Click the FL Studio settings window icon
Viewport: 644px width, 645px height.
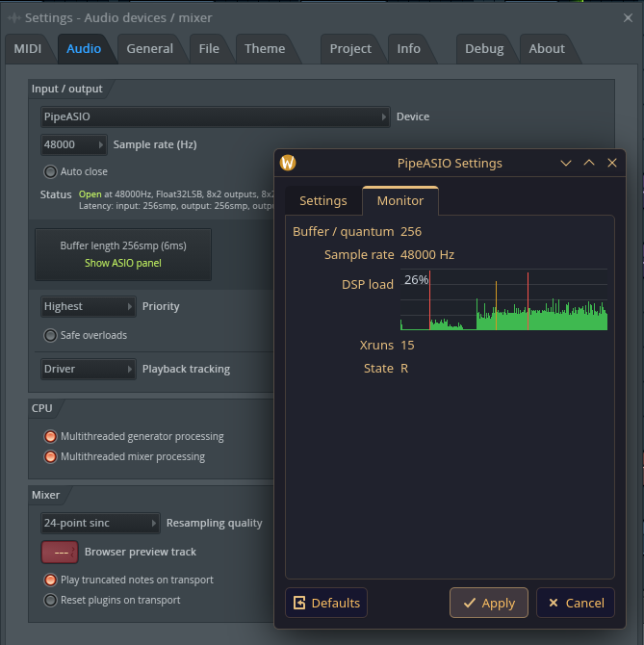point(14,18)
